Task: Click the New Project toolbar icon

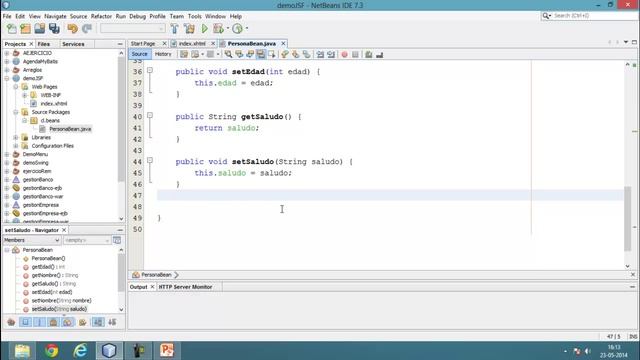Action: pyautogui.click(x=25, y=29)
